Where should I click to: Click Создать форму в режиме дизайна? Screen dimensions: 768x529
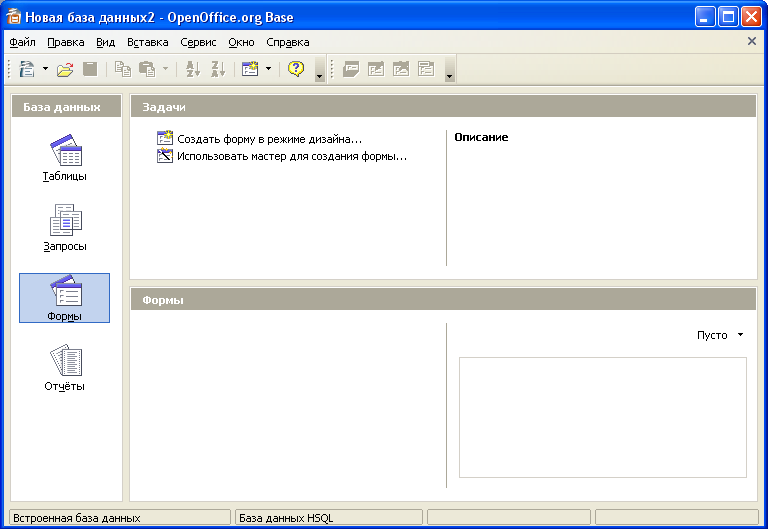click(260, 139)
